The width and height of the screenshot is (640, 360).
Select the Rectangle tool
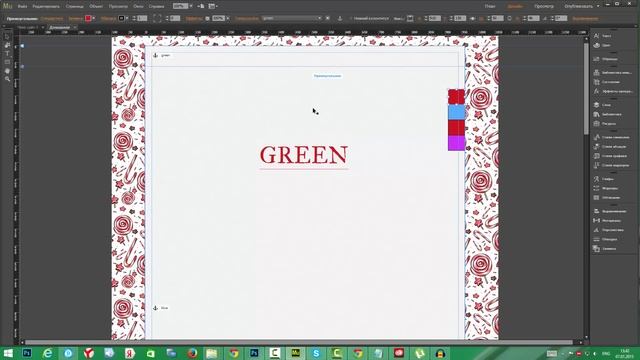point(7,62)
